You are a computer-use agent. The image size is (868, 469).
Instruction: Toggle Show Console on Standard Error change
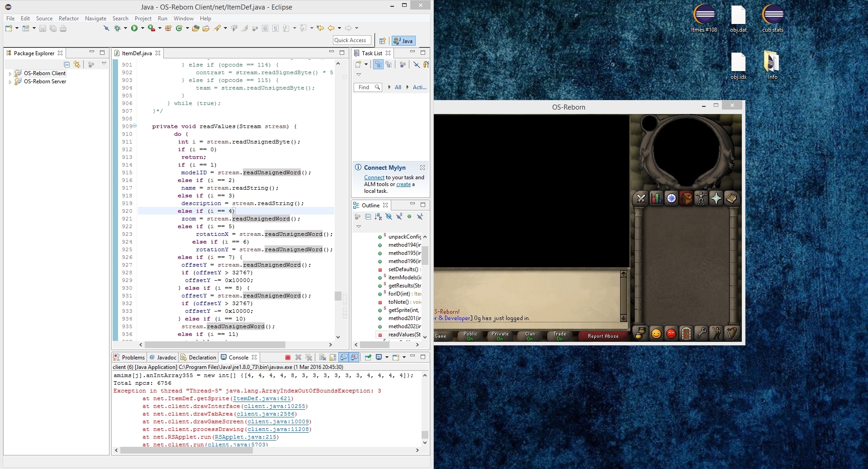point(355,357)
